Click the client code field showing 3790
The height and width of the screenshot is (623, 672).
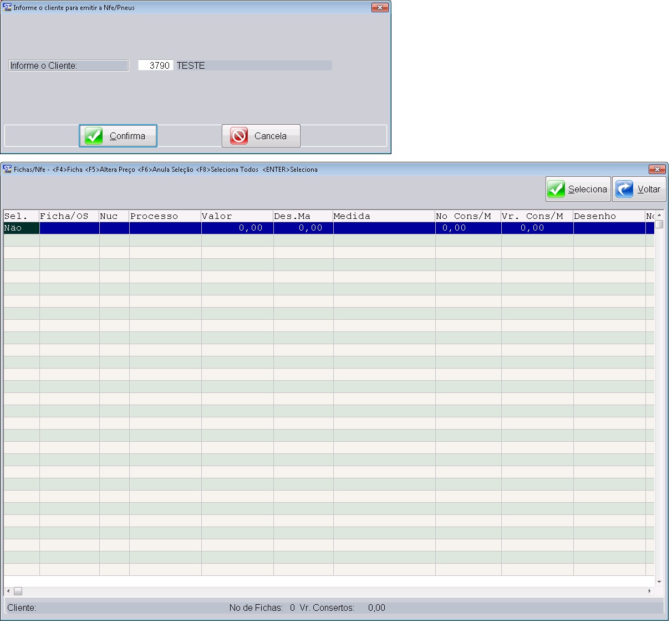(x=156, y=65)
